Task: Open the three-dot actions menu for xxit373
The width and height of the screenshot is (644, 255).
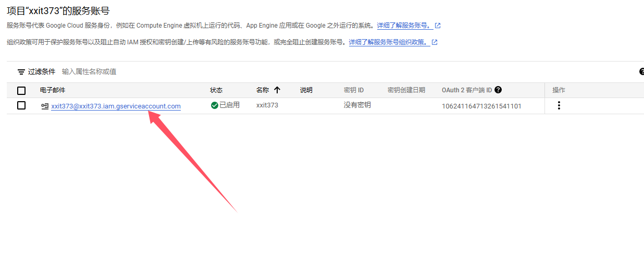Action: [559, 105]
